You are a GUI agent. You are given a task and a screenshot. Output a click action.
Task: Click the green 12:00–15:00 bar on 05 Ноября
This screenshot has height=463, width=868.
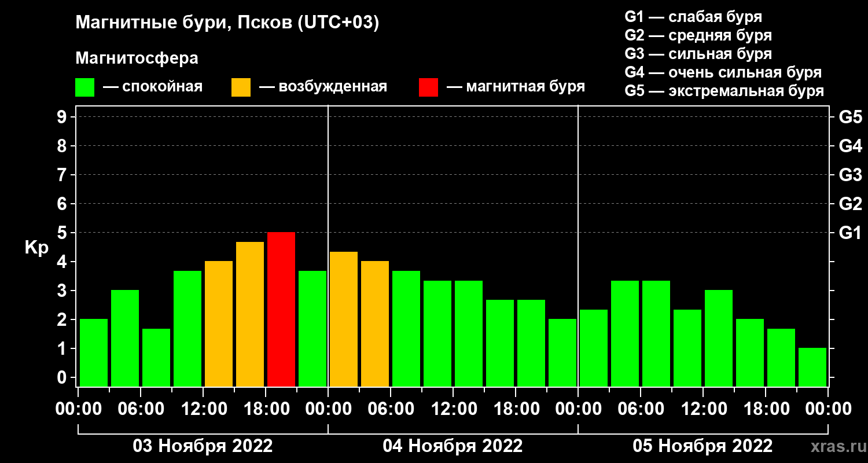click(x=719, y=339)
